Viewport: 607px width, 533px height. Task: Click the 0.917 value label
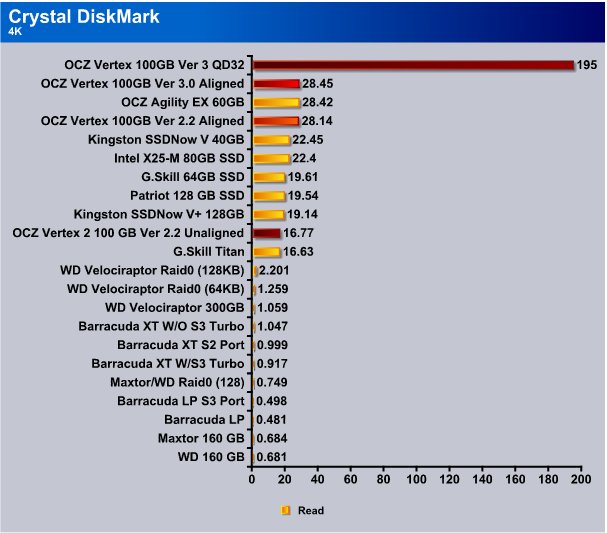(x=272, y=363)
